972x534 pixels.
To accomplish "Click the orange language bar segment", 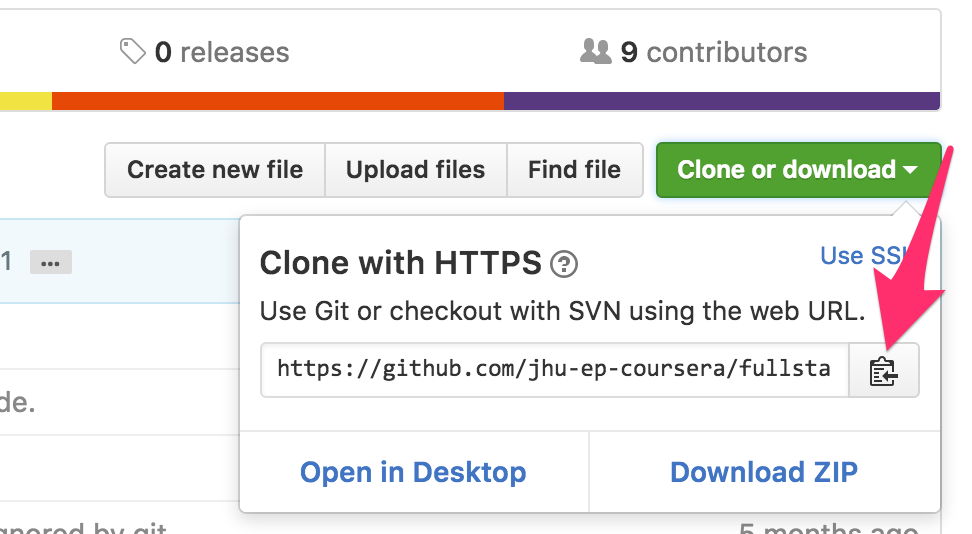I will pyautogui.click(x=277, y=100).
